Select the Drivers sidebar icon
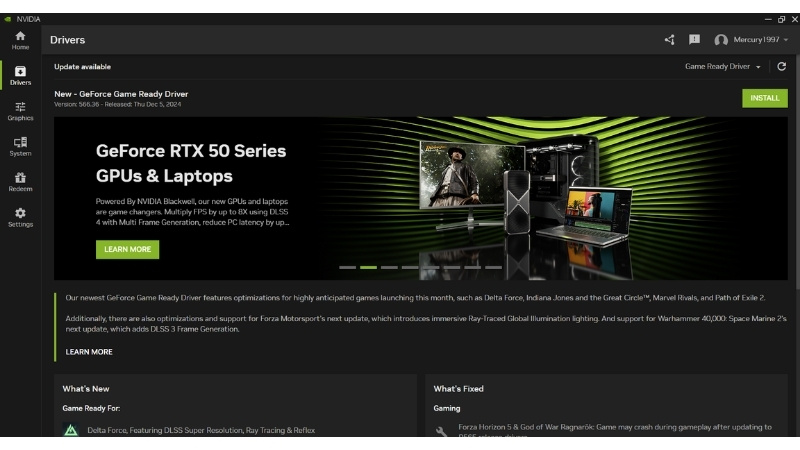 coord(20,75)
